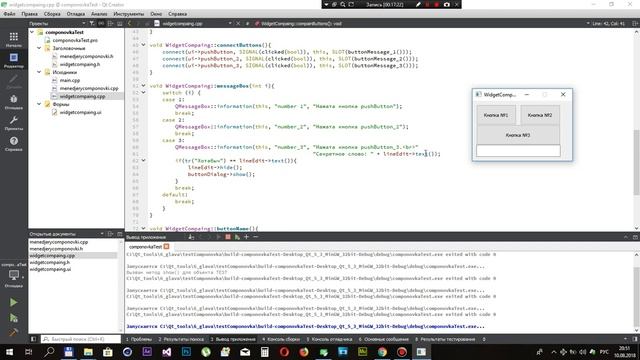Collapse the Заголовочные folder
The image size is (640, 360).
click(x=39, y=48)
